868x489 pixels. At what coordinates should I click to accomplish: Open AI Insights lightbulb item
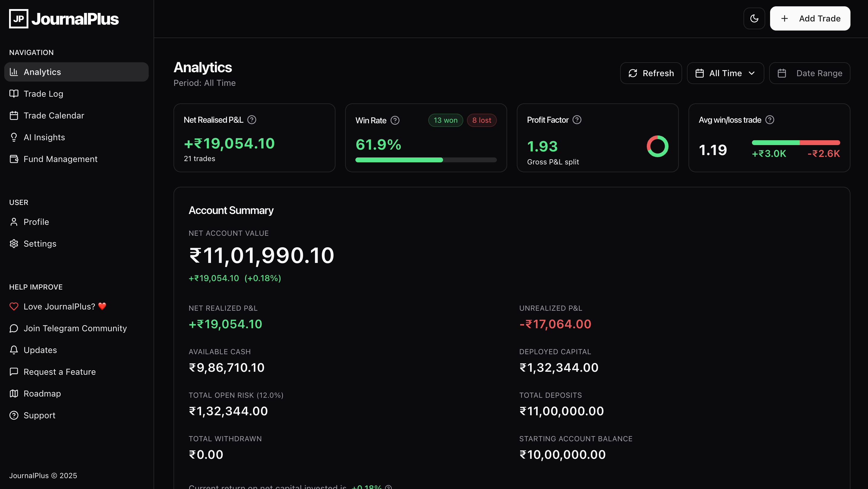coord(44,137)
